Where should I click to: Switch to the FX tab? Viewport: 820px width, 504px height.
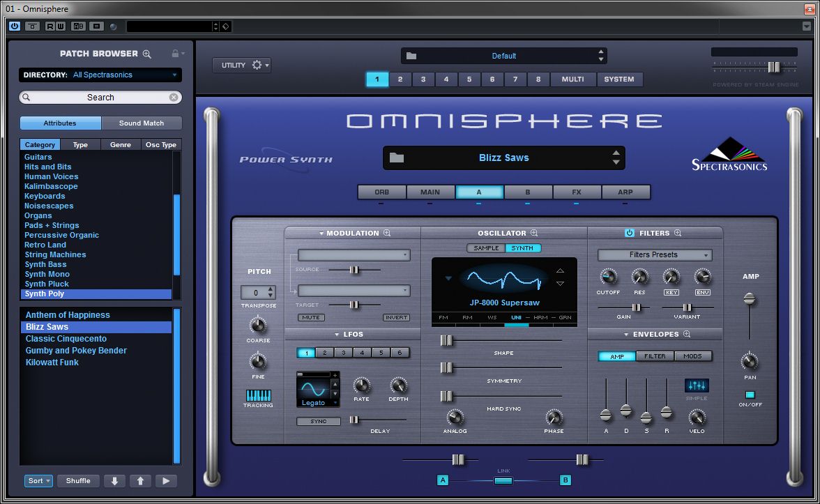(x=576, y=192)
